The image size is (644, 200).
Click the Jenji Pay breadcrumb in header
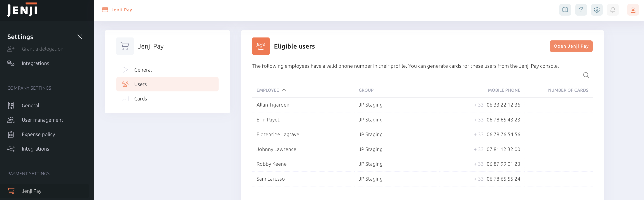pos(121,10)
